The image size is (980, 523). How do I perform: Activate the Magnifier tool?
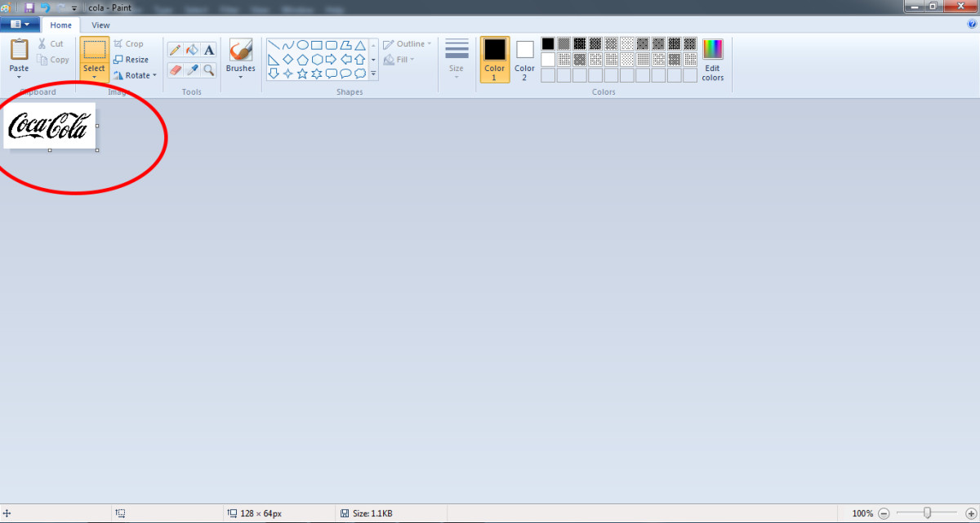click(209, 70)
